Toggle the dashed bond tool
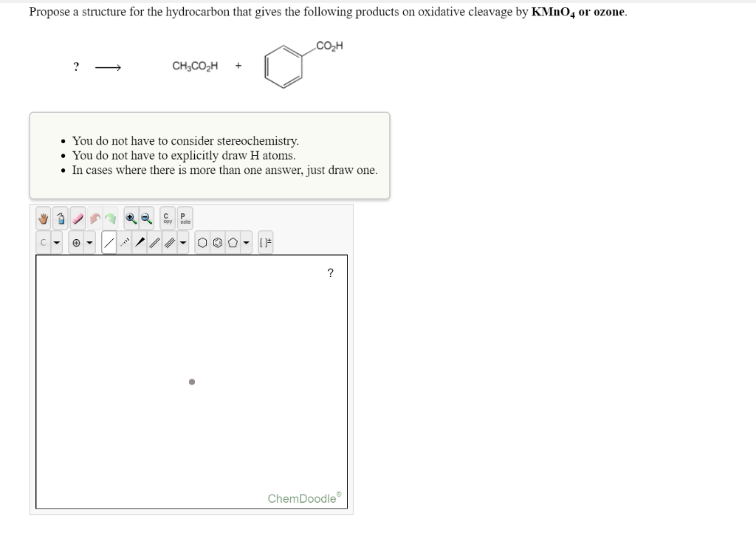Screen dimensions: 756x533 click(125, 241)
